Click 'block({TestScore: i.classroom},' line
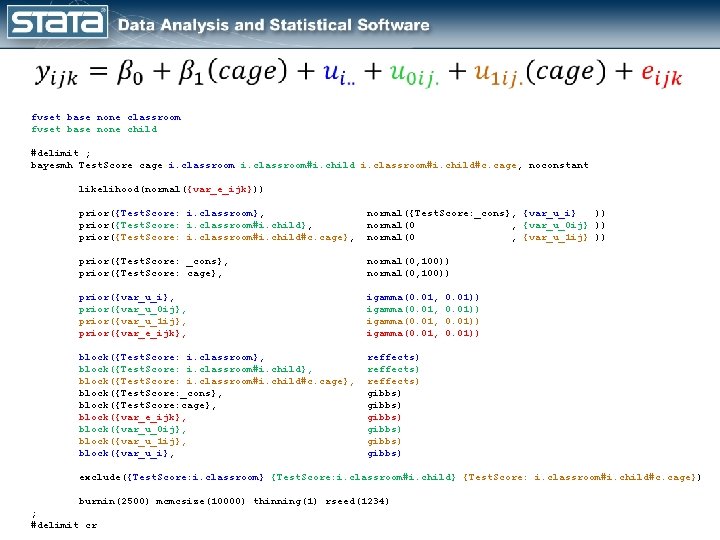The image size is (720, 540). tap(171, 357)
